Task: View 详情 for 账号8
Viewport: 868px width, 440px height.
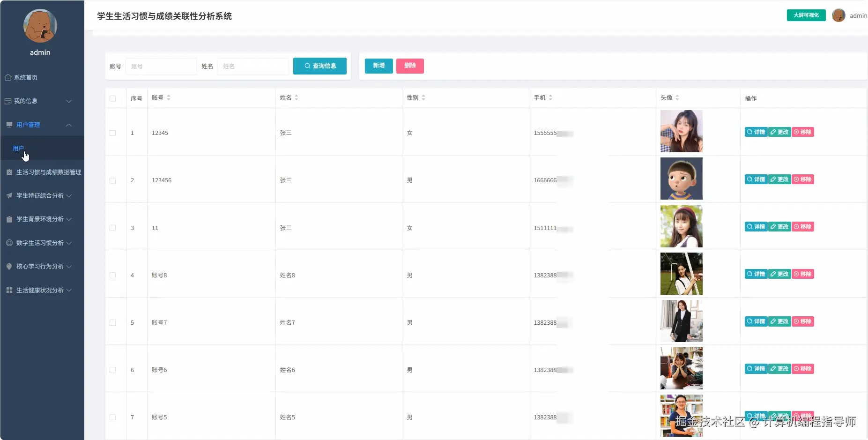Action: tap(756, 274)
